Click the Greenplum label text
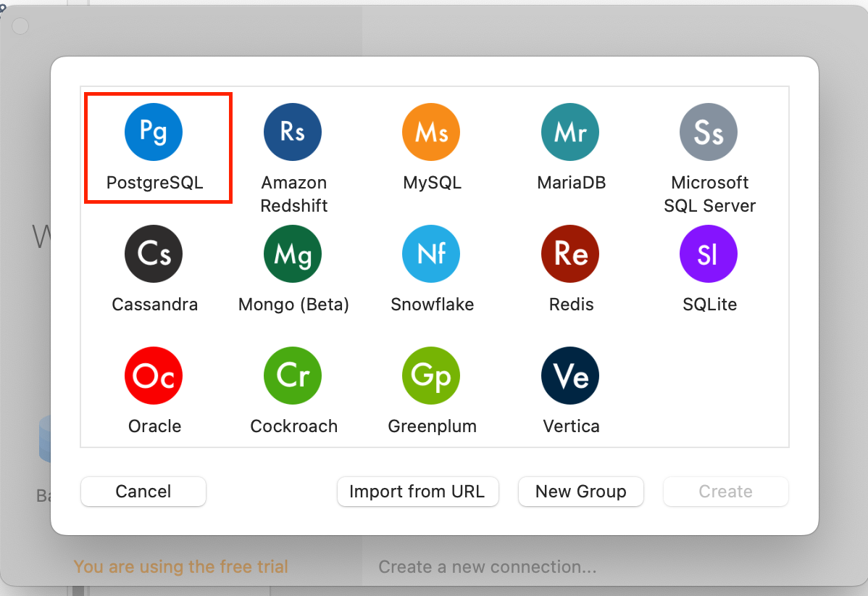This screenshot has height=596, width=868. 432,426
